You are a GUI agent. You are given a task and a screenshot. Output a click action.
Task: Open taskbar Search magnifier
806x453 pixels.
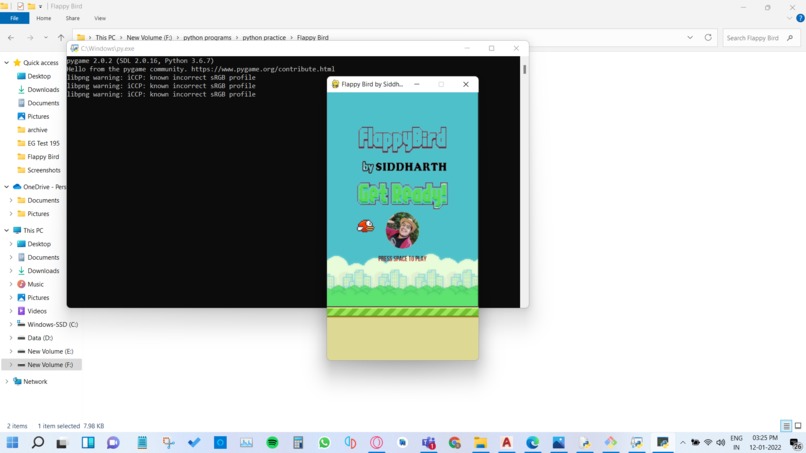point(38,442)
